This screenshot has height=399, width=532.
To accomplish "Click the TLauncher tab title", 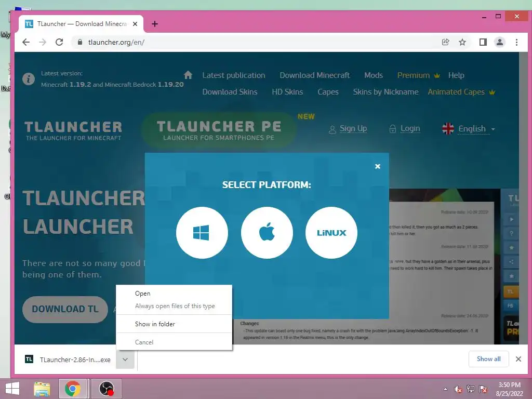I will pos(82,24).
